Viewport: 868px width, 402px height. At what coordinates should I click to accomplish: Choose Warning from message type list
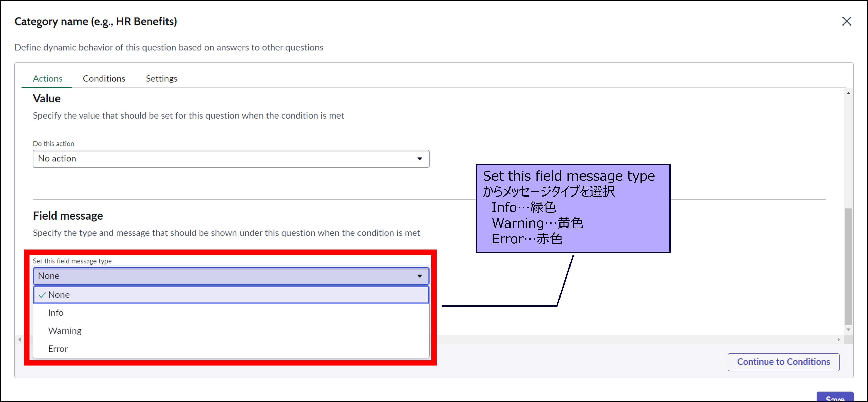click(65, 331)
